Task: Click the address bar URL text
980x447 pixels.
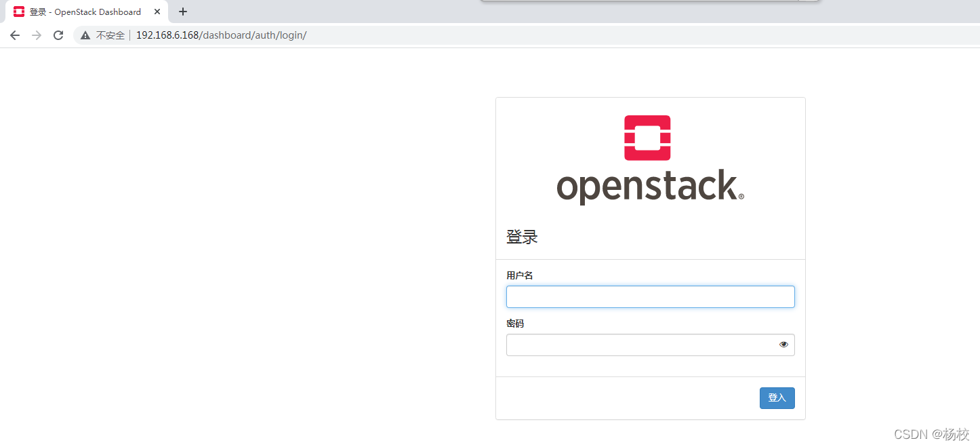Action: 222,35
